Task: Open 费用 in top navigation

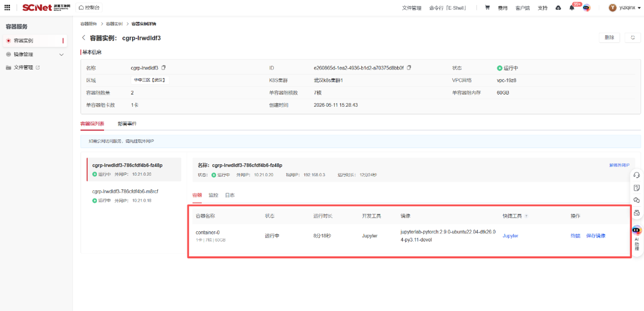Action: click(503, 8)
